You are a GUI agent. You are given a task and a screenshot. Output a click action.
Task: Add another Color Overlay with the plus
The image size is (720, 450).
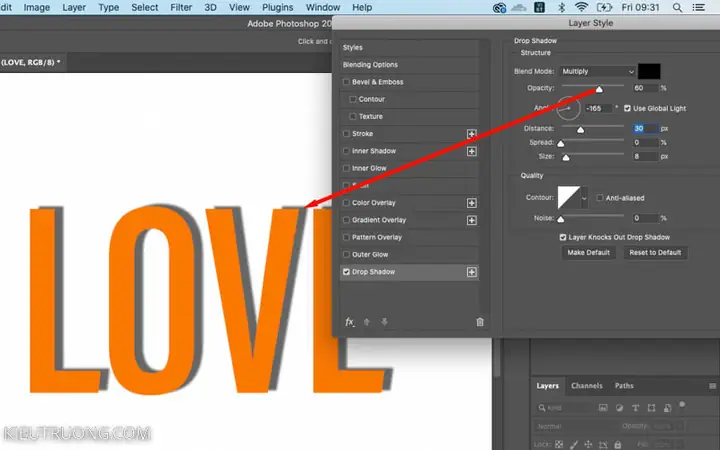[x=472, y=203]
